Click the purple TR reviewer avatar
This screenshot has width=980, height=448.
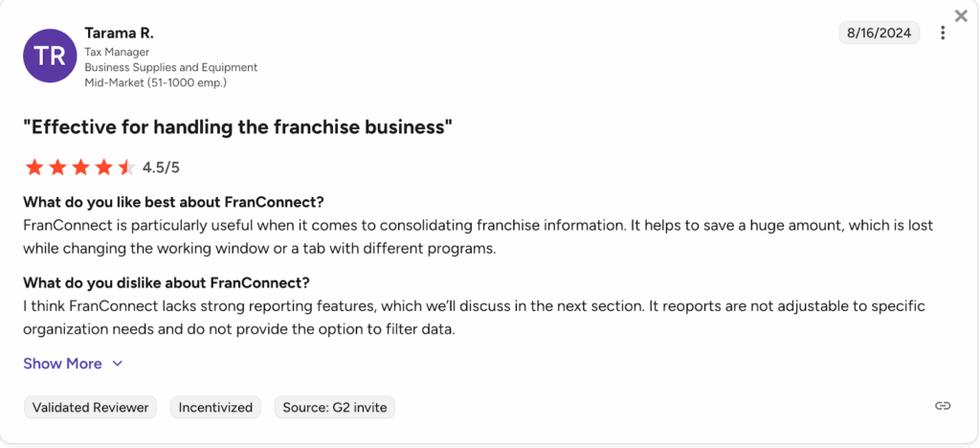(x=50, y=56)
